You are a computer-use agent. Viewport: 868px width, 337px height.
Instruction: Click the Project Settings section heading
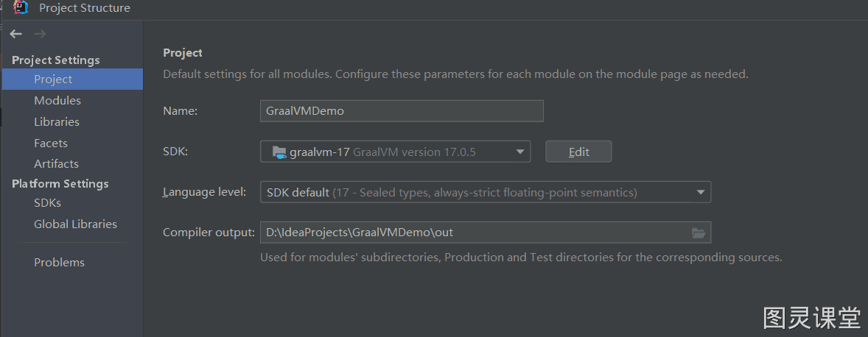tap(56, 60)
